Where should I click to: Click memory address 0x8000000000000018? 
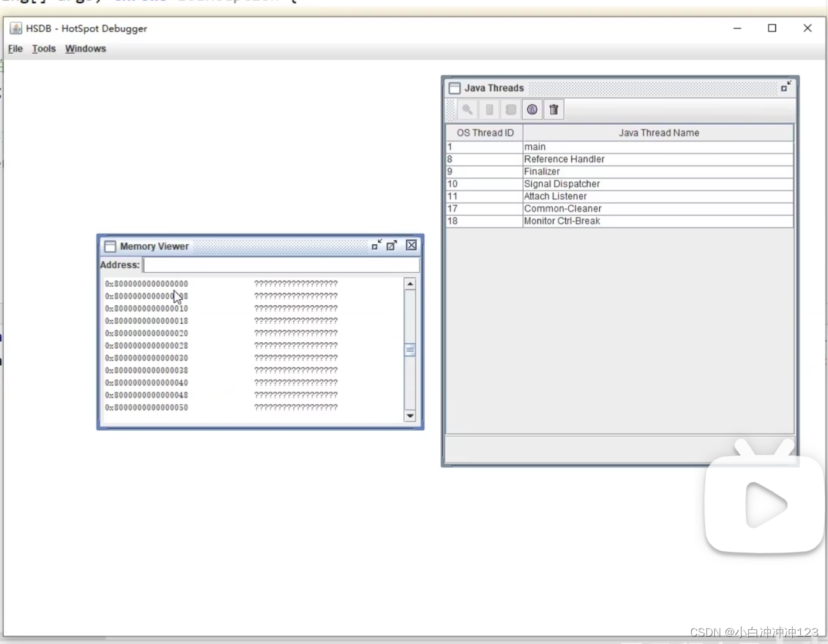[147, 321]
